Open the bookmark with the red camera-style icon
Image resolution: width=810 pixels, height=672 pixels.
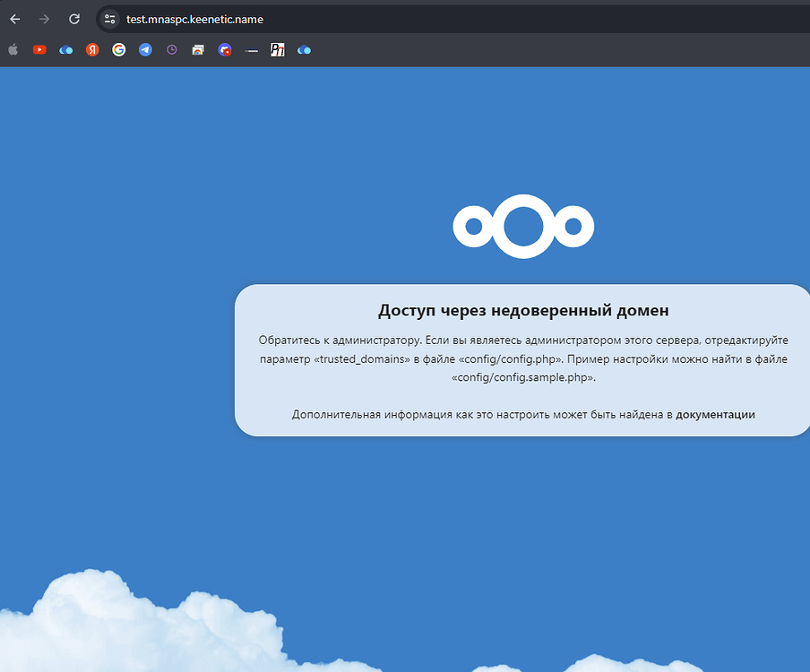pyautogui.click(x=224, y=50)
